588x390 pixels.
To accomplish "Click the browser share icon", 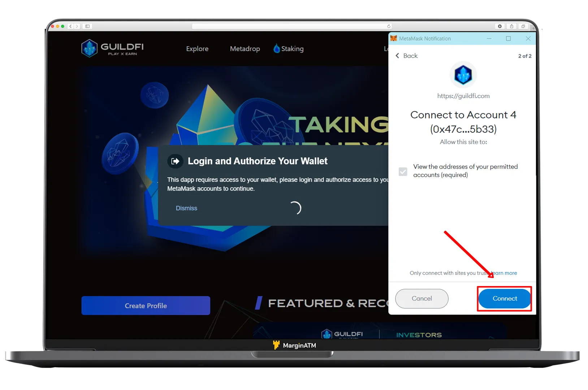I will click(511, 26).
